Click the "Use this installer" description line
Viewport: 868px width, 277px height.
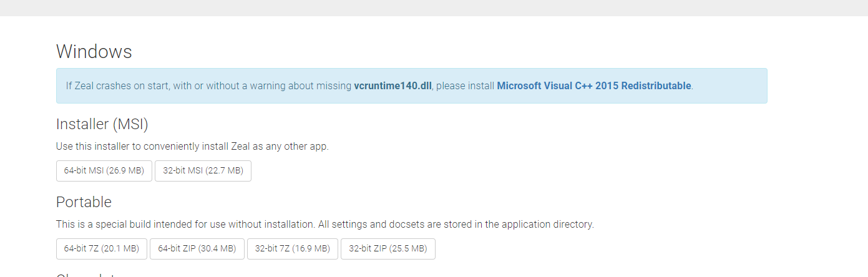click(x=192, y=147)
